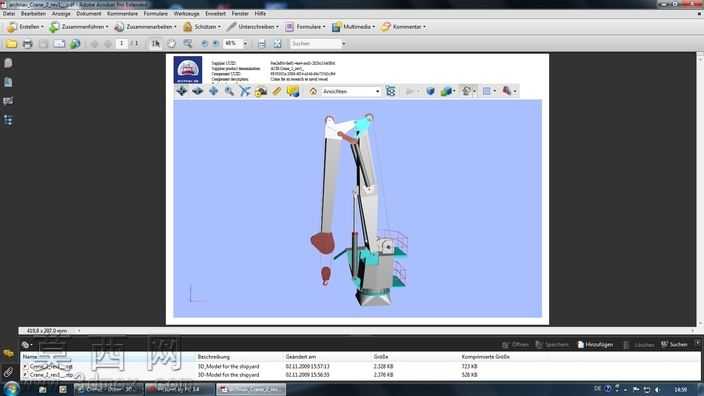Open the Comments panel icon at lower left

(x=8, y=354)
